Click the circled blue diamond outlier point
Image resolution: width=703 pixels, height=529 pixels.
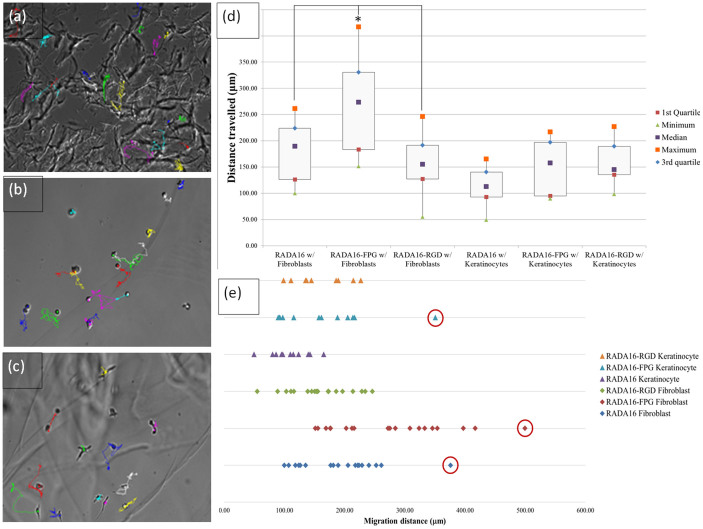pyautogui.click(x=450, y=465)
